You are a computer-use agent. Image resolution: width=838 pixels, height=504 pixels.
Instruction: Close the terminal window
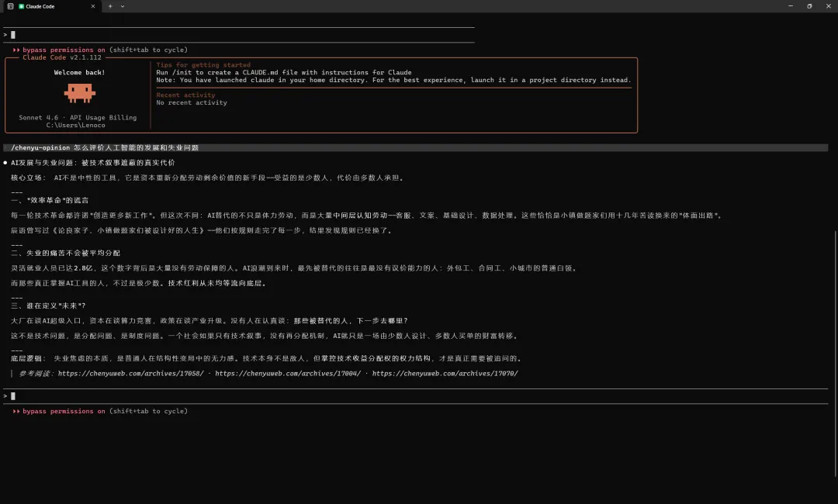click(829, 6)
